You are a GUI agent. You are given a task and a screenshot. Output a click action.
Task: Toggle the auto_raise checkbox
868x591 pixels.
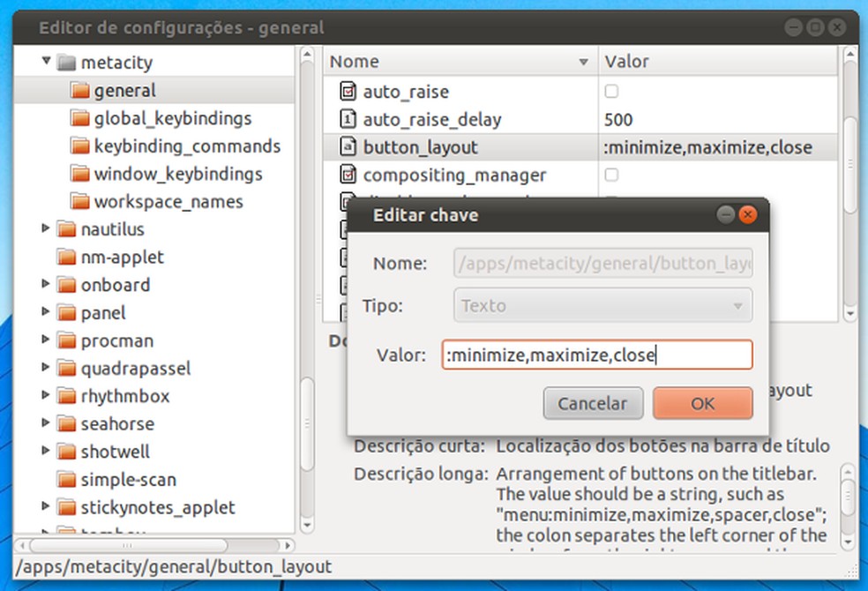(x=611, y=91)
